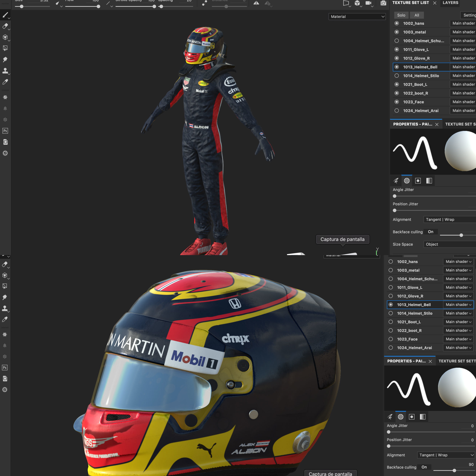Open material gradient icon in upper Properties panel
476x476 pixels.
(x=429, y=180)
